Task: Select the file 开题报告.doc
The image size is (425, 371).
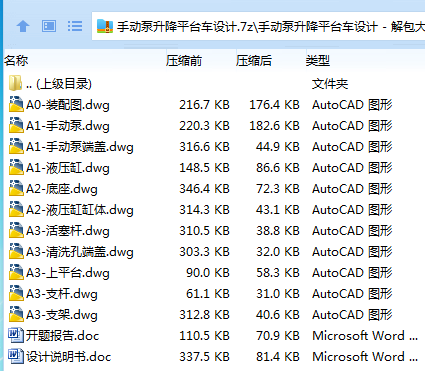Action: 62,336
